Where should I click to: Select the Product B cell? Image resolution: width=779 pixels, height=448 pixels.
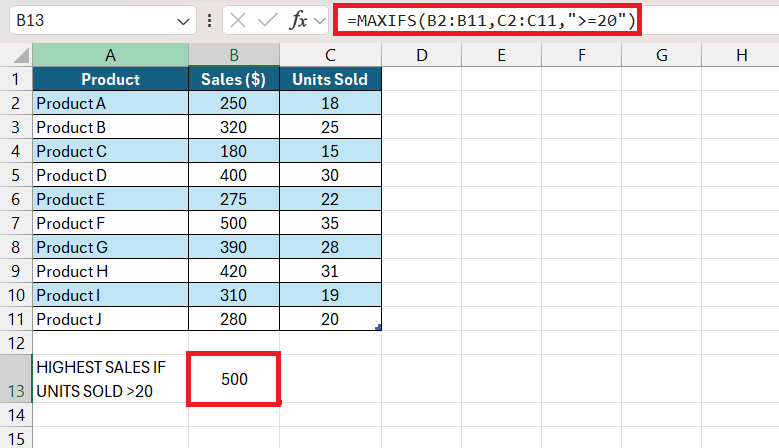click(110, 127)
